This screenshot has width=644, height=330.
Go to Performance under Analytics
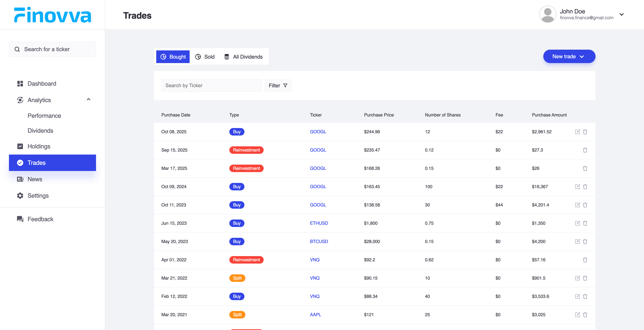click(44, 116)
